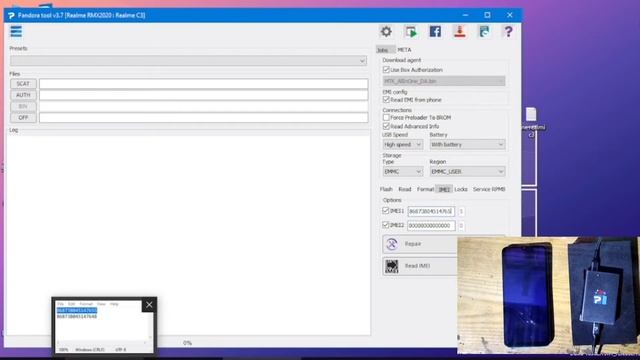Toggle Use Box Authorization checkbox

click(386, 70)
